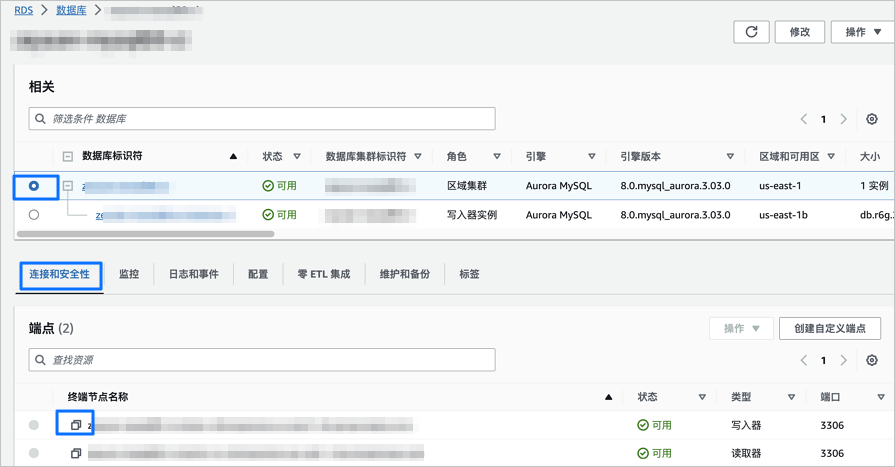Open the 日志和事件 tab
Image resolution: width=895 pixels, height=467 pixels.
tap(193, 275)
